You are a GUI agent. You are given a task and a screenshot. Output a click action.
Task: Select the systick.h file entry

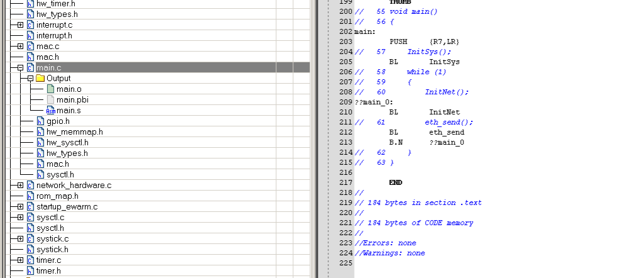(52, 250)
